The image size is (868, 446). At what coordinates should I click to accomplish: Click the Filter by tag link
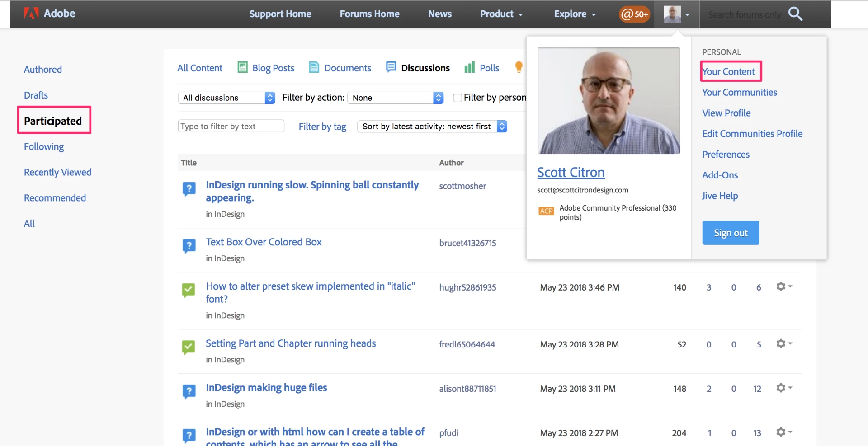(322, 127)
